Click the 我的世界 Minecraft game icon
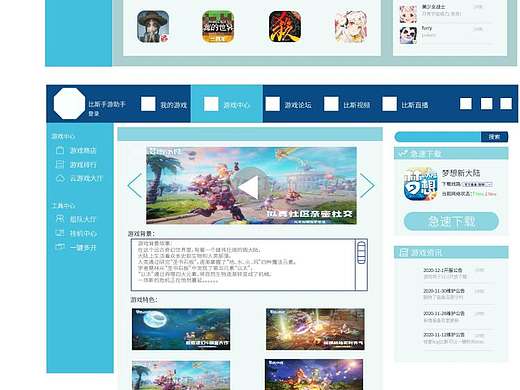The image size is (520, 390). (218, 27)
